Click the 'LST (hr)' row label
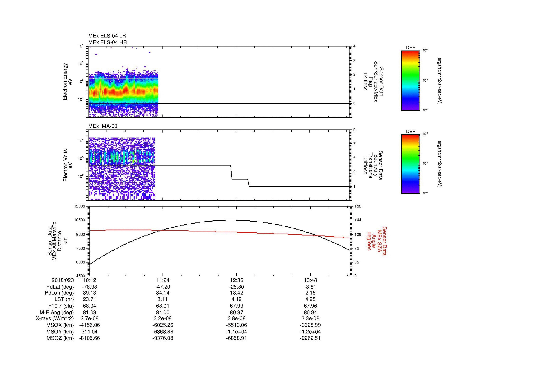The width and height of the screenshot is (555, 392). [x=64, y=300]
